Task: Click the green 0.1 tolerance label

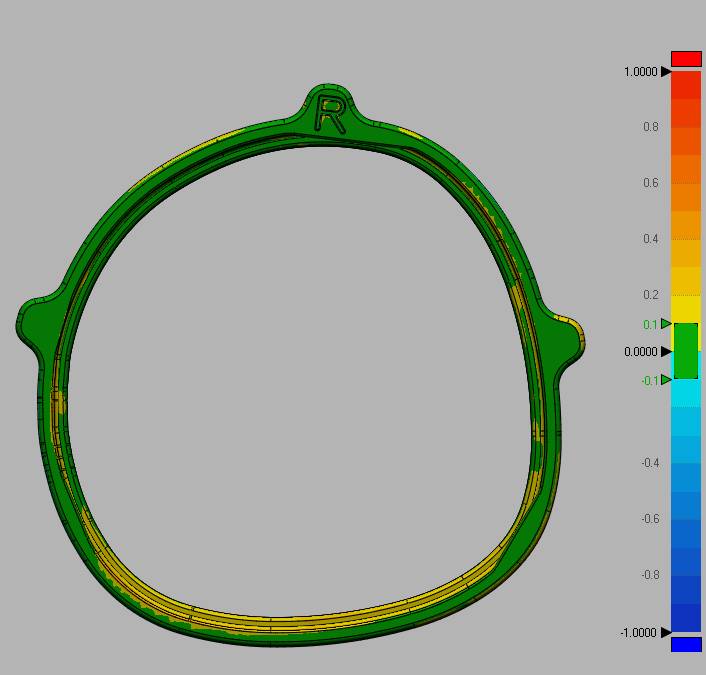Action: tap(651, 325)
